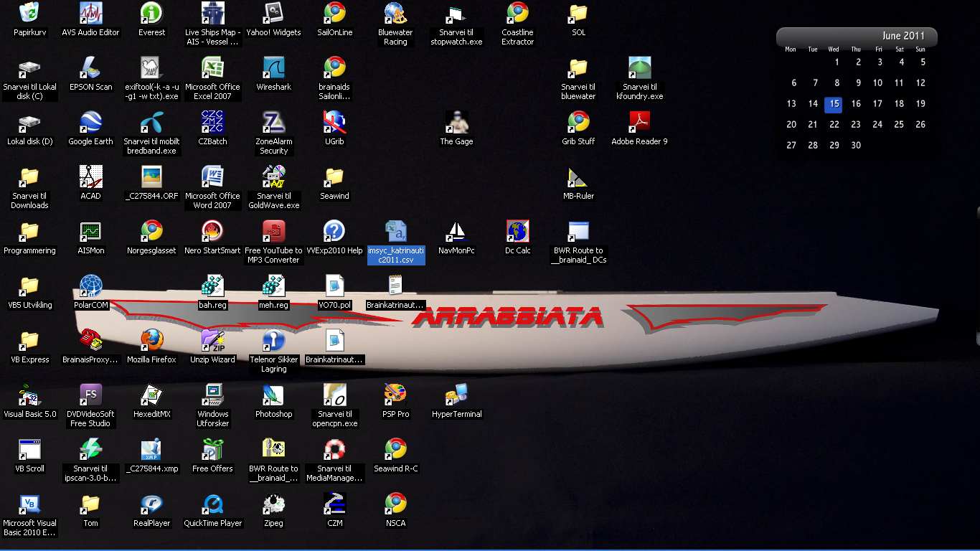
Task: Open the VO70.pol file
Action: coord(334,286)
